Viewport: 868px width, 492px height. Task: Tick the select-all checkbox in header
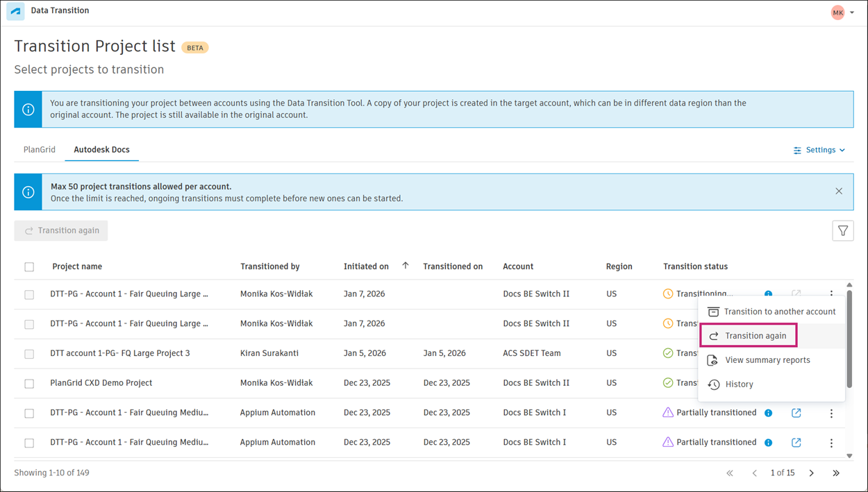[x=29, y=267]
